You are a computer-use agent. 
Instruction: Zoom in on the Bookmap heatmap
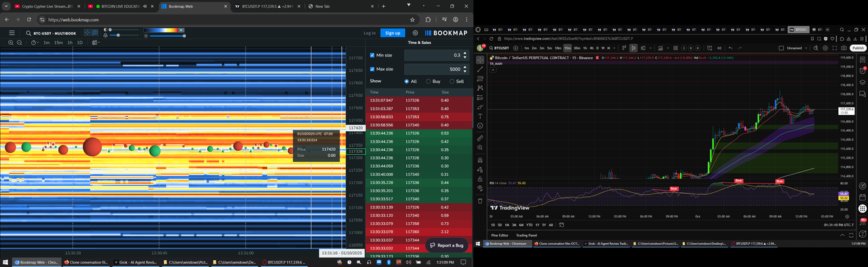coord(10,43)
